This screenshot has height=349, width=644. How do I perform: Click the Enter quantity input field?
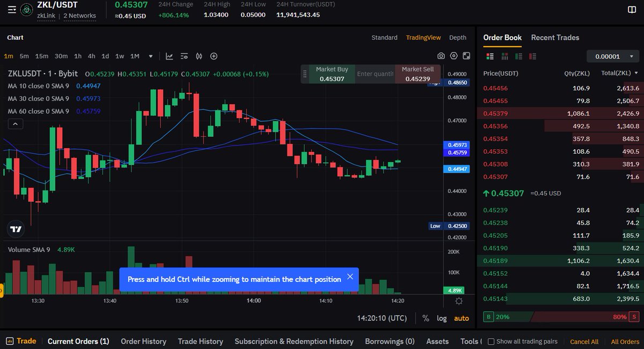(x=375, y=74)
